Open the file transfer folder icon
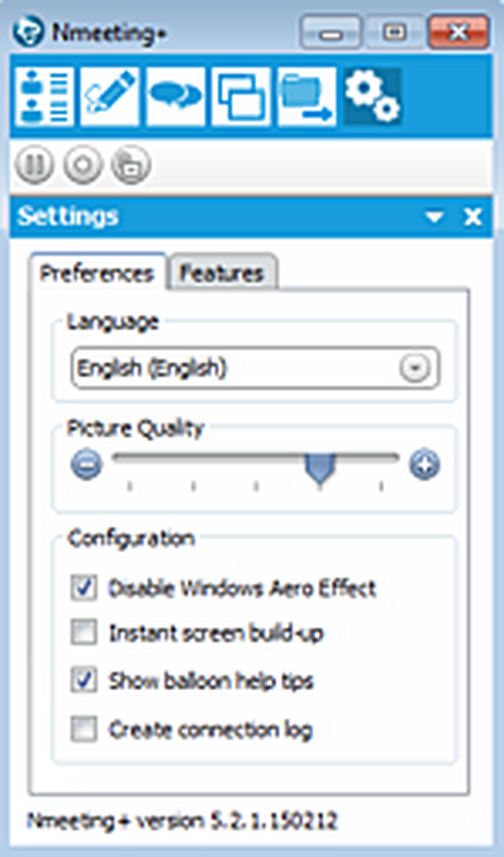This screenshot has width=504, height=857. coord(307,97)
